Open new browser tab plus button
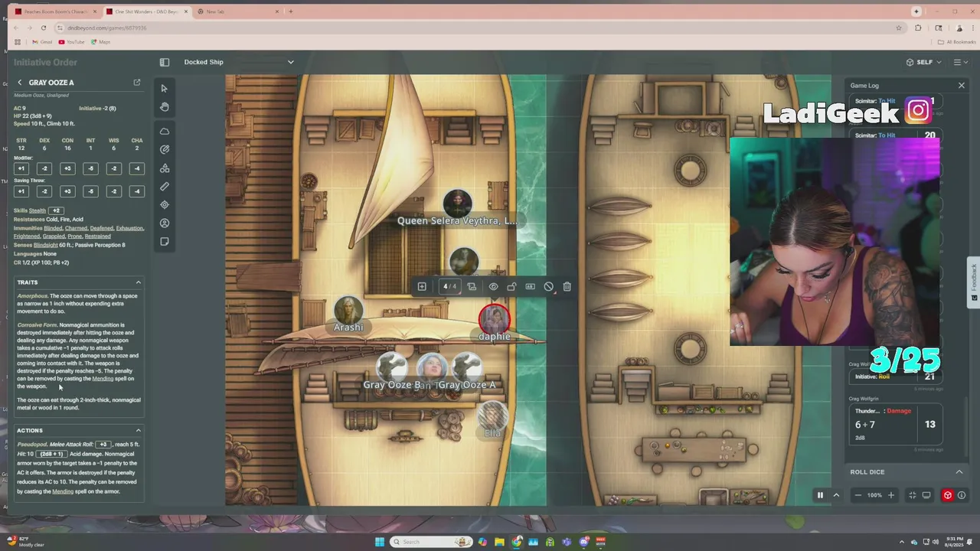Viewport: 980px width, 551px height. coord(291,11)
